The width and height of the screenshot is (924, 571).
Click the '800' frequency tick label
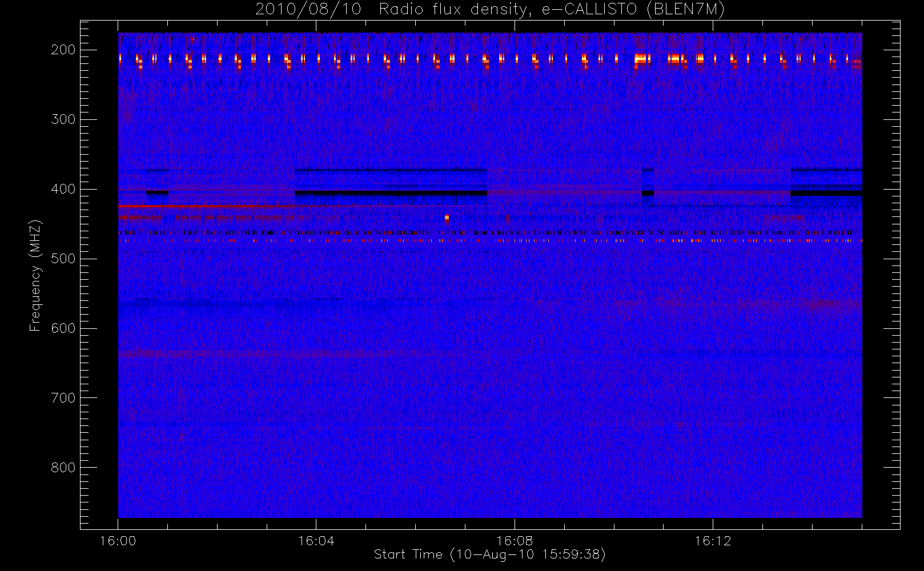[x=63, y=468]
